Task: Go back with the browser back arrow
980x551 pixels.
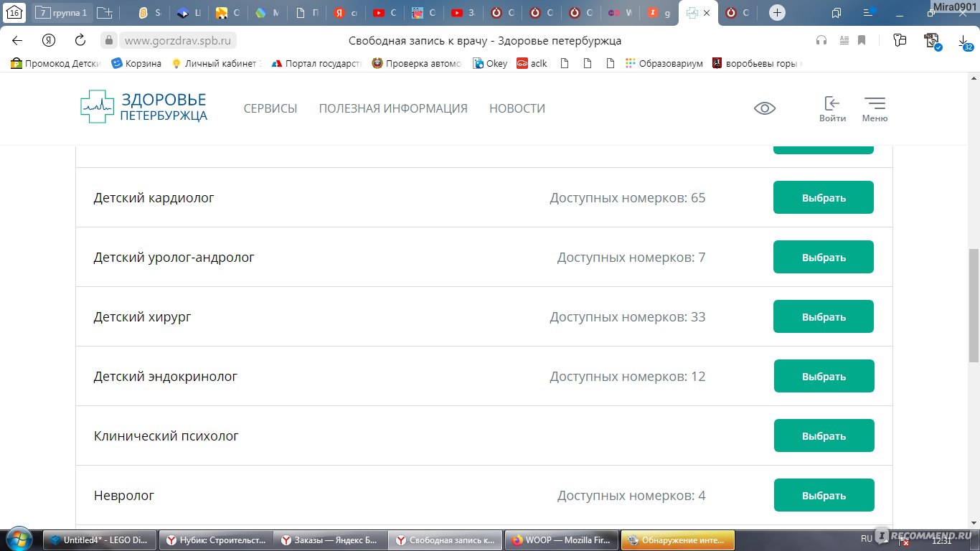Action: coord(17,40)
